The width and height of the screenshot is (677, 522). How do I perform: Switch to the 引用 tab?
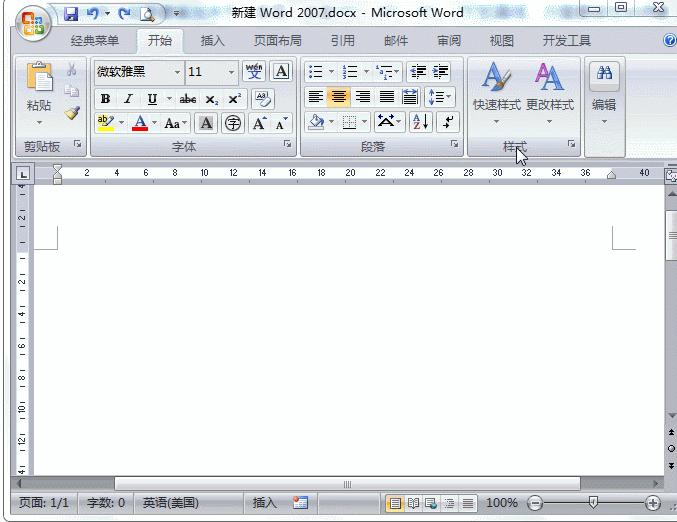pos(343,41)
